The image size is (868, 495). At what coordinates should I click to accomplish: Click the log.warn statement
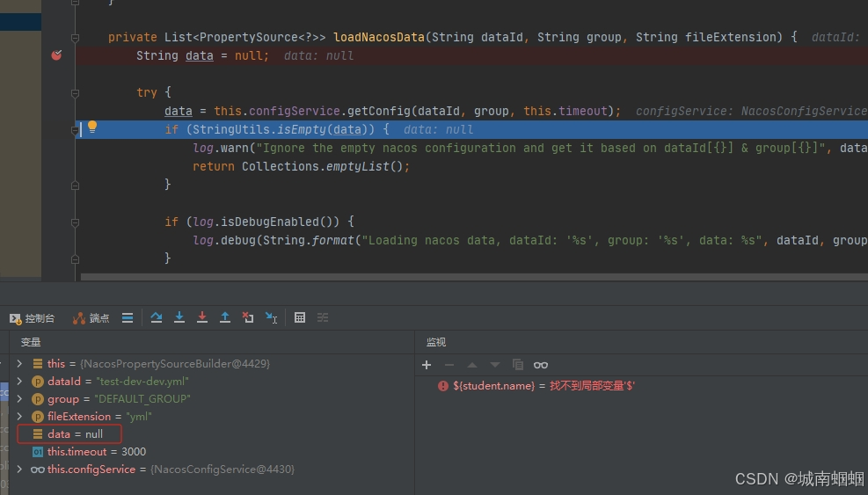tap(529, 149)
